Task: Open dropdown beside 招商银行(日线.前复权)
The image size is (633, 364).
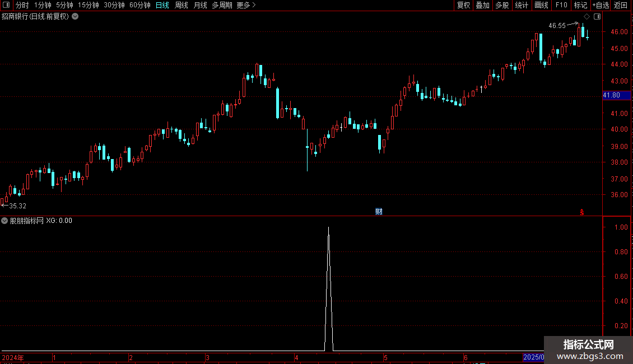Action: tap(75, 17)
